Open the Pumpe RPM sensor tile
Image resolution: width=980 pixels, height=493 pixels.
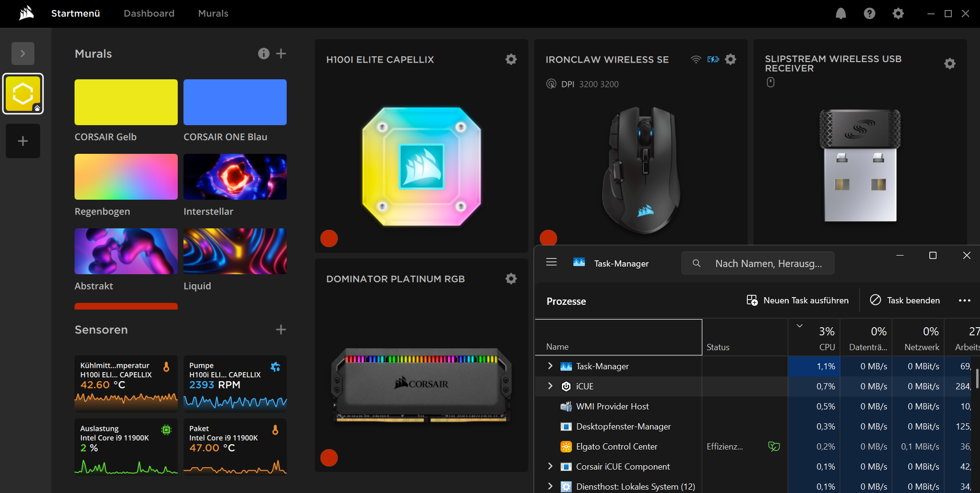pos(235,384)
